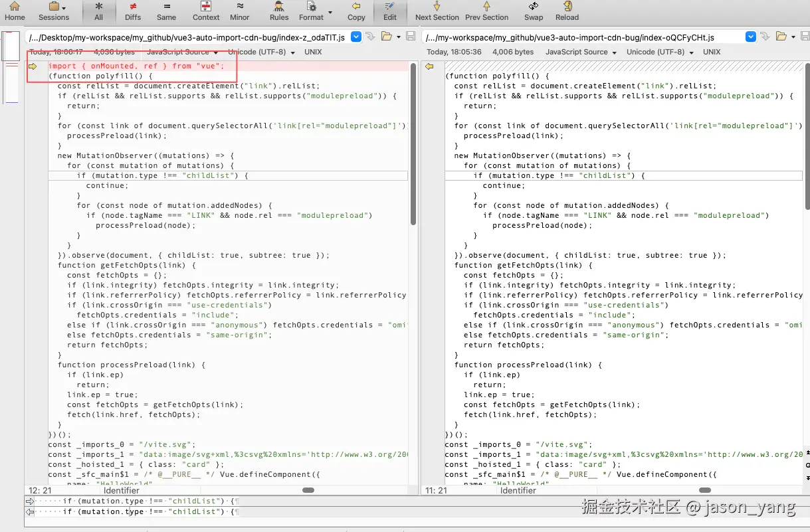This screenshot has height=532, width=810.
Task: Swap the left and right sides
Action: (534, 11)
